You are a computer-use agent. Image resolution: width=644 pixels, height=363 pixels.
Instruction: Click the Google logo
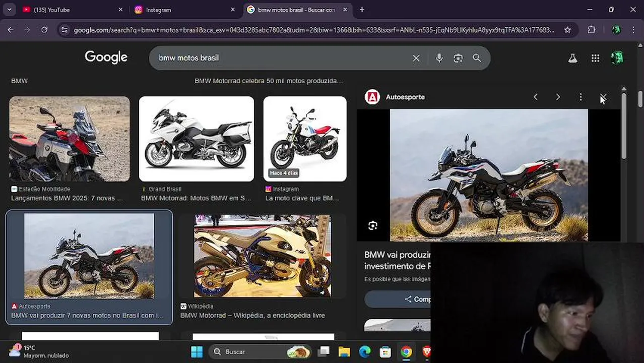(x=106, y=57)
